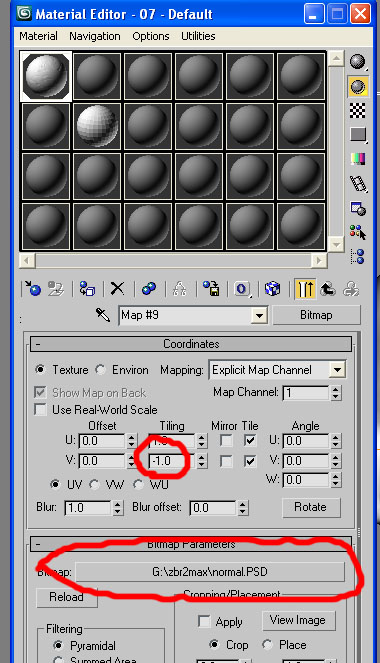Select the Pyramidal filtering radio button
Screen dimensions: 380x663
[x=58, y=645]
